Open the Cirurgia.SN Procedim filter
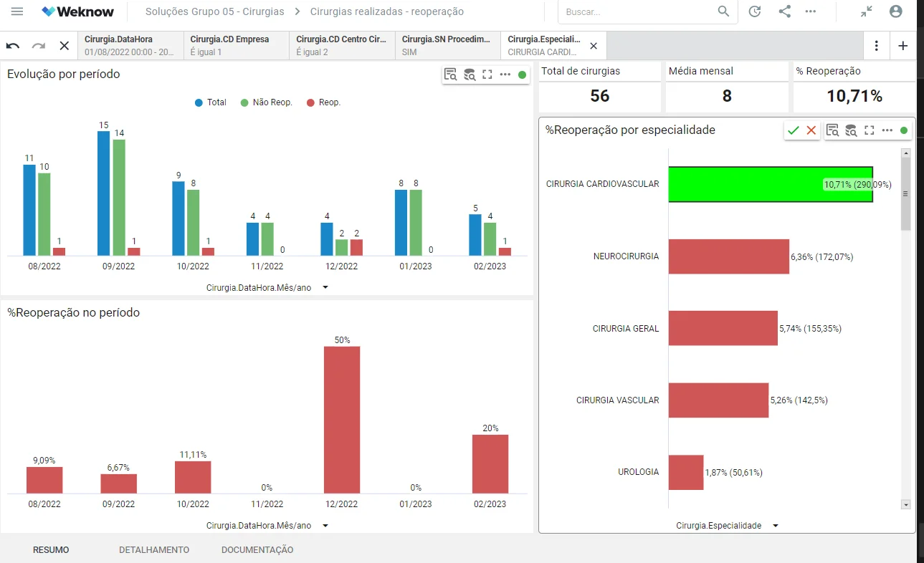The height and width of the screenshot is (563, 924). pyautogui.click(x=448, y=46)
